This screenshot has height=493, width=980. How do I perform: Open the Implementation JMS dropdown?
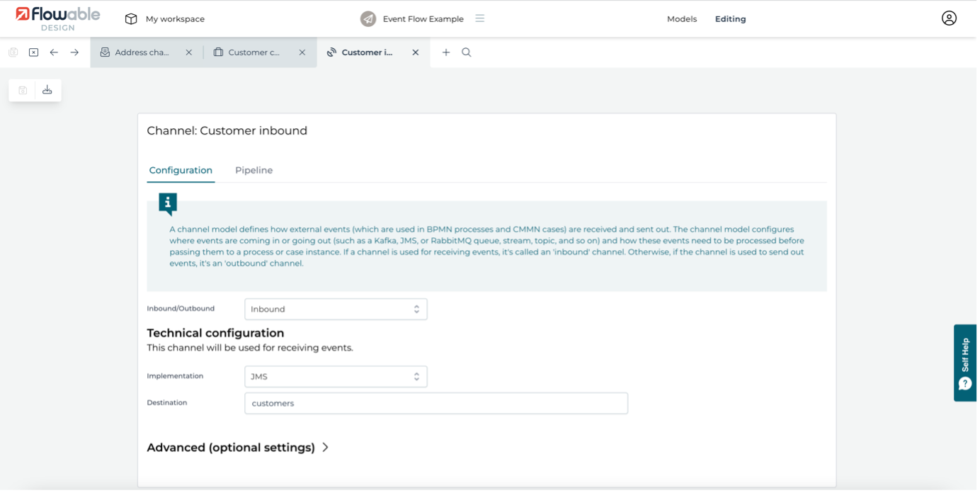coord(336,377)
